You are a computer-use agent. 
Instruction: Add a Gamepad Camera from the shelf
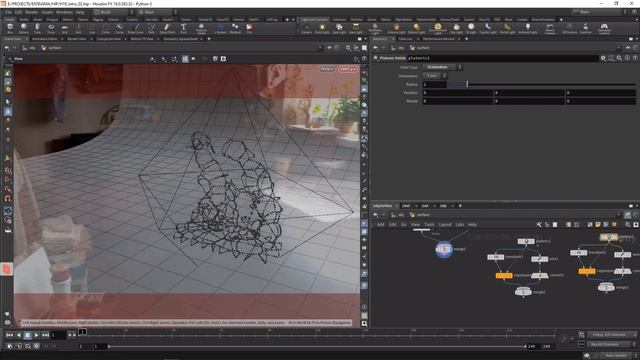click(604, 28)
